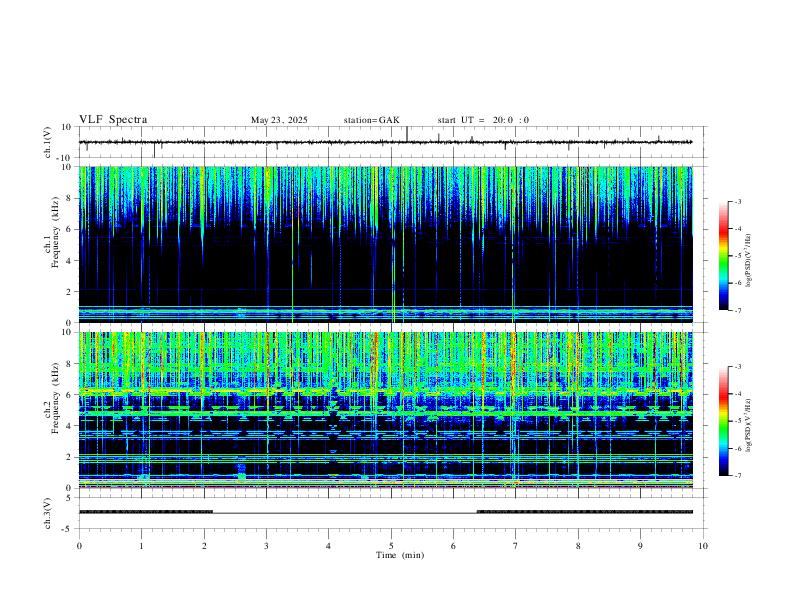Click the "station=GAK" header label
This screenshot has height=612, width=792.
371,120
